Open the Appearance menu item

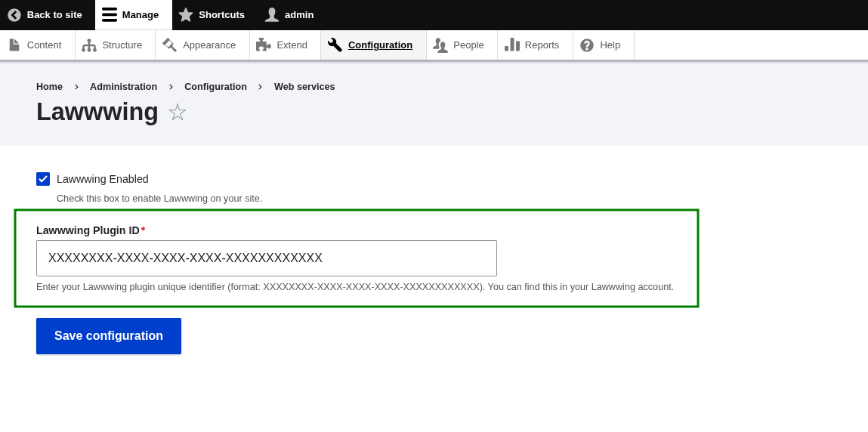(202, 45)
